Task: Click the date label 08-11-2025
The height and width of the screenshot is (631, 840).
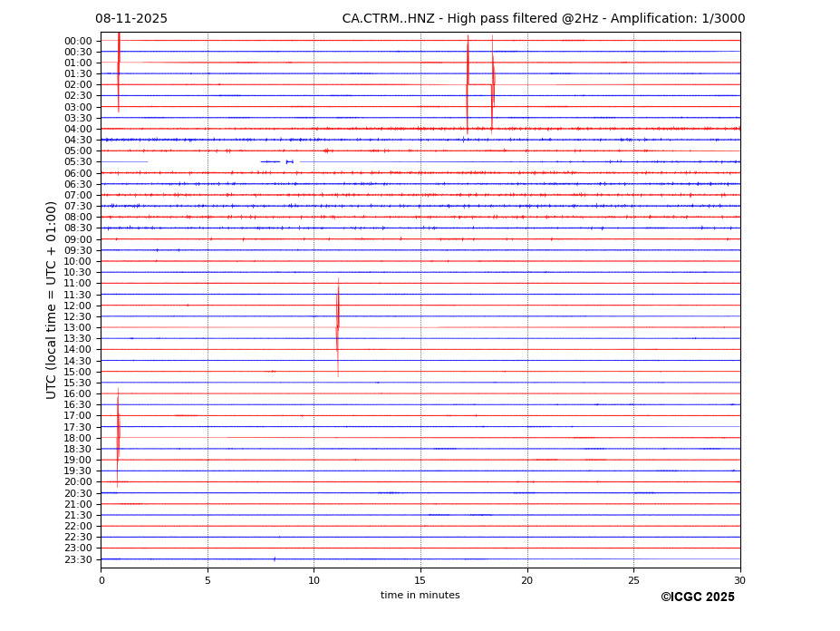Action: click(131, 19)
